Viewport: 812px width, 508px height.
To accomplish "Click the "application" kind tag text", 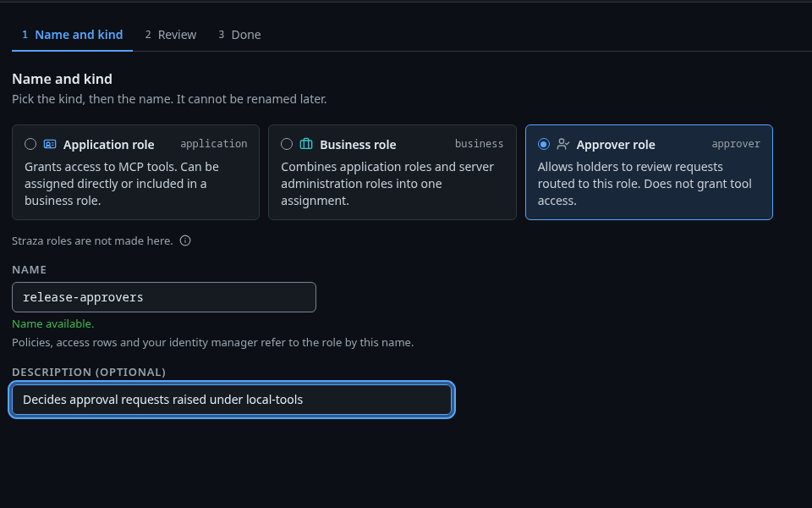I will click(x=214, y=144).
